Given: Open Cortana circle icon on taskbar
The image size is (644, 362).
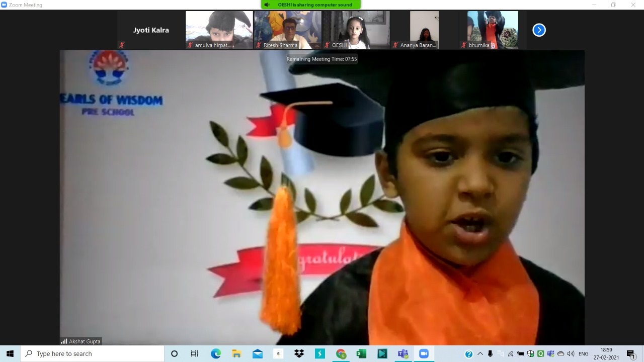Looking at the screenshot, I should tap(174, 353).
